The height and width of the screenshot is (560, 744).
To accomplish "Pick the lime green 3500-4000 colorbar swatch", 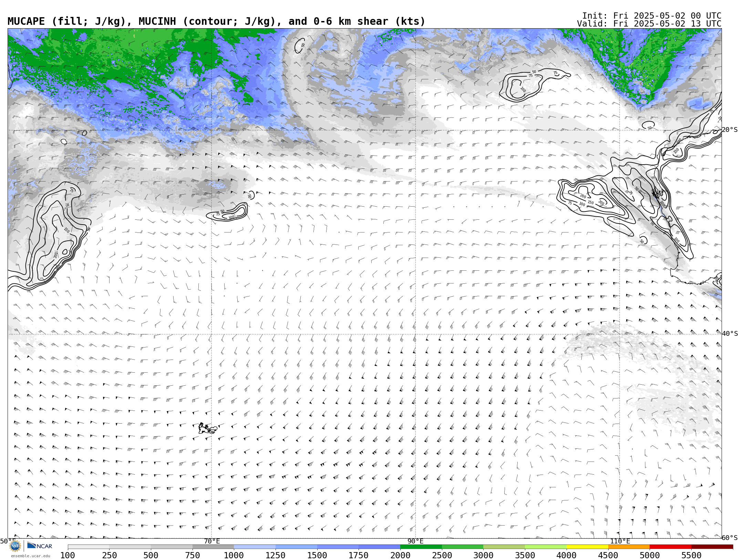I will [x=546, y=547].
